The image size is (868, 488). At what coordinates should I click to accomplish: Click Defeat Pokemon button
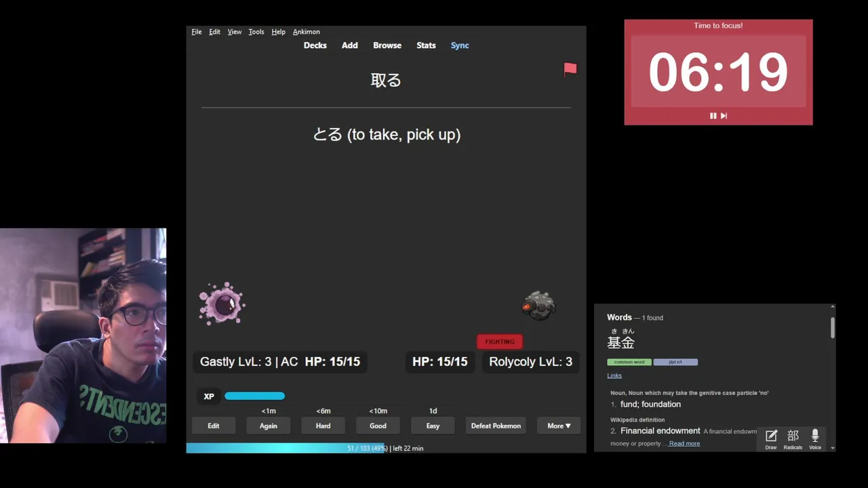click(x=496, y=426)
